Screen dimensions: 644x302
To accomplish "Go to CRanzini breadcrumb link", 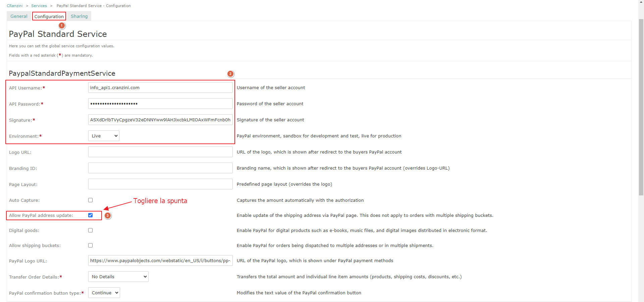I will click(15, 6).
